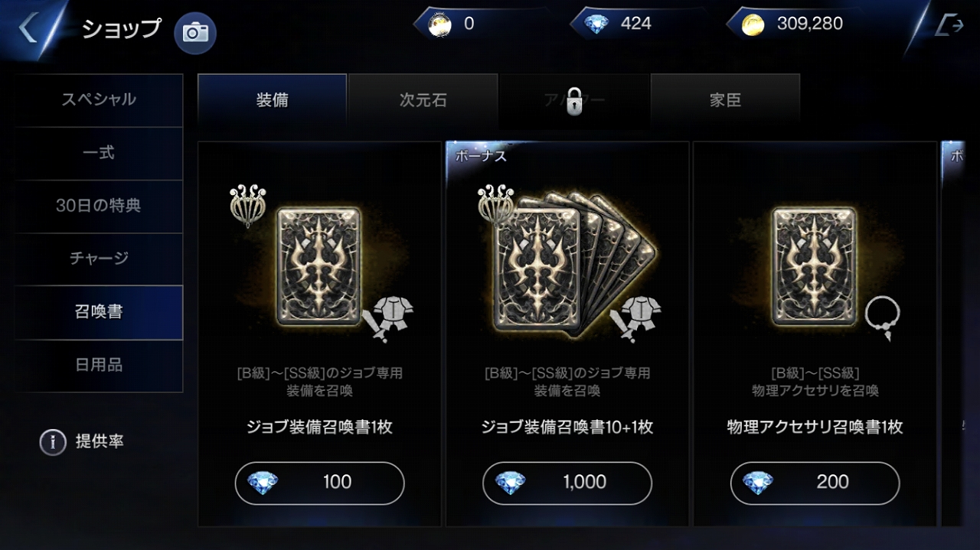Tap the diamond currency icon showing 424
Image resolution: width=980 pixels, height=550 pixels.
596,24
